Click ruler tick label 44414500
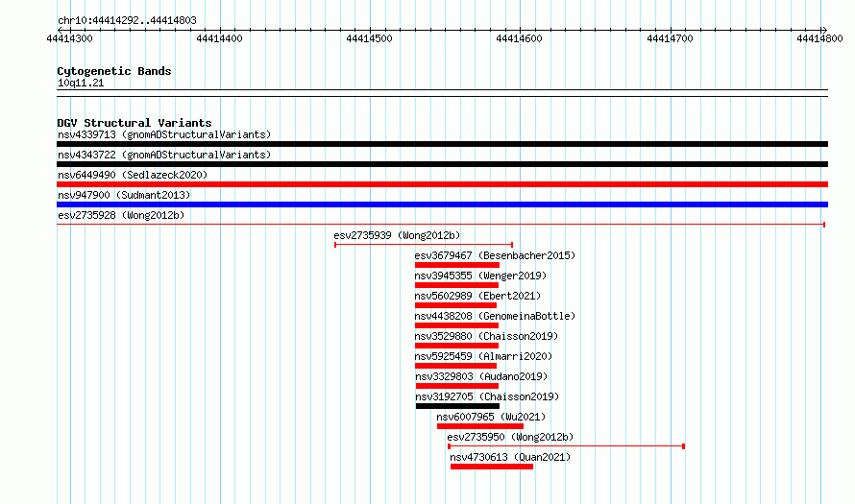Screen dimensions: 855x504 (x=370, y=38)
